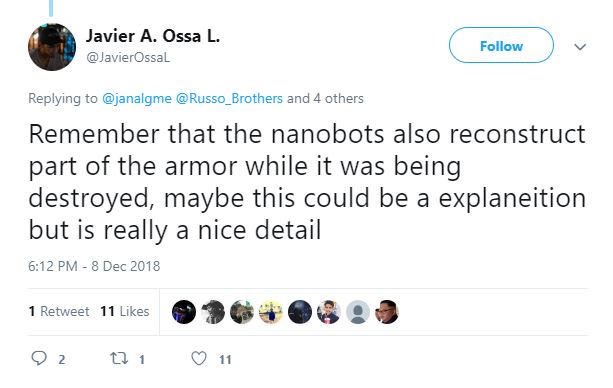613x388 pixels.
Task: Click the default gray silhouette avatar
Action: 357,312
